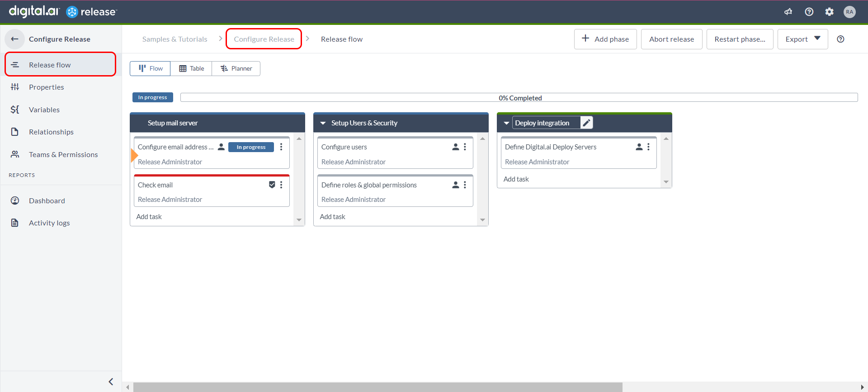Click assignee icon on Configure email address task
Image resolution: width=868 pixels, height=392 pixels.
pos(221,147)
